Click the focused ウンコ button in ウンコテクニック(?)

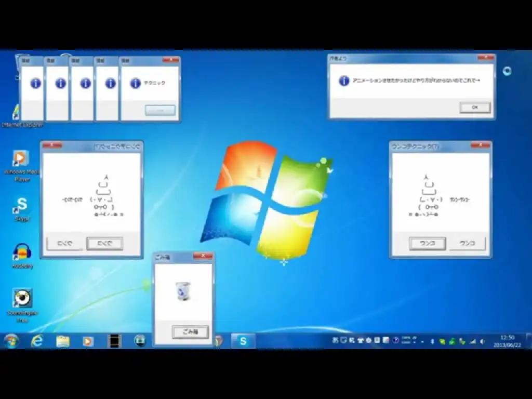pos(427,243)
